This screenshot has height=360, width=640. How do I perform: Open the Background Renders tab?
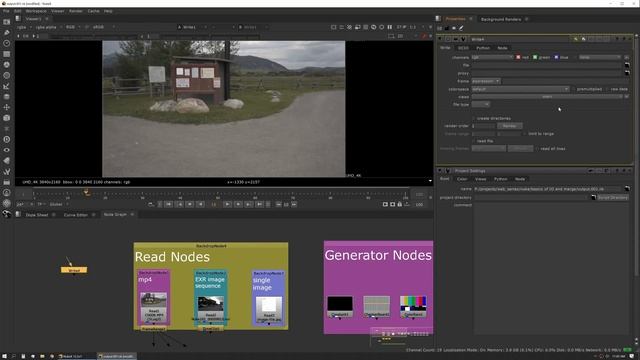[501, 19]
